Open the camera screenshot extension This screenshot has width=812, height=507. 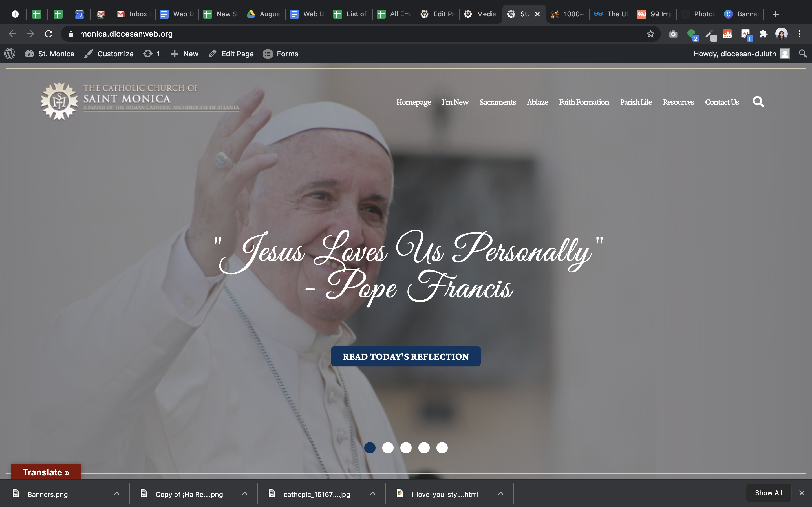point(673,34)
